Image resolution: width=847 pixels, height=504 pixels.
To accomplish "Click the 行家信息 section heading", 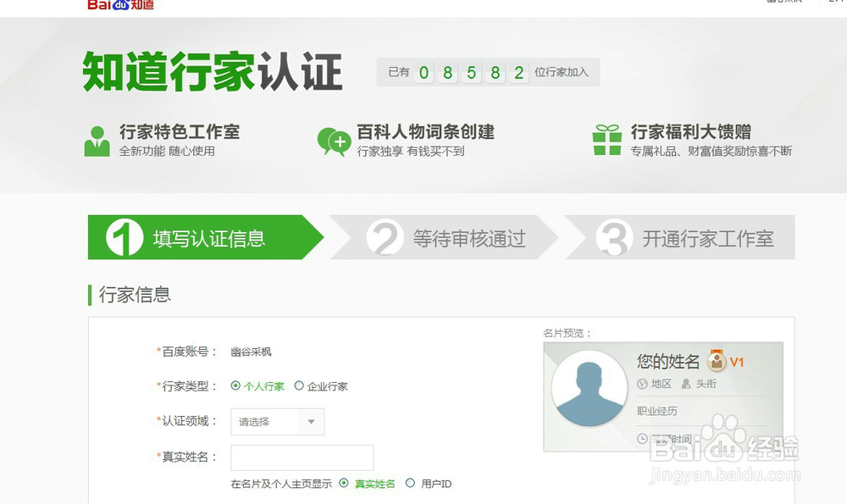I will pos(135,295).
